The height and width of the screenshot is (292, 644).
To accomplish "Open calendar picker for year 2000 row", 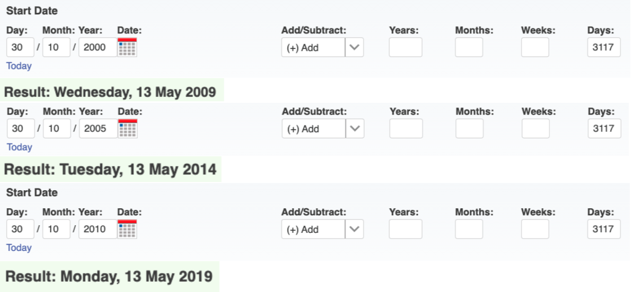I will (127, 47).
